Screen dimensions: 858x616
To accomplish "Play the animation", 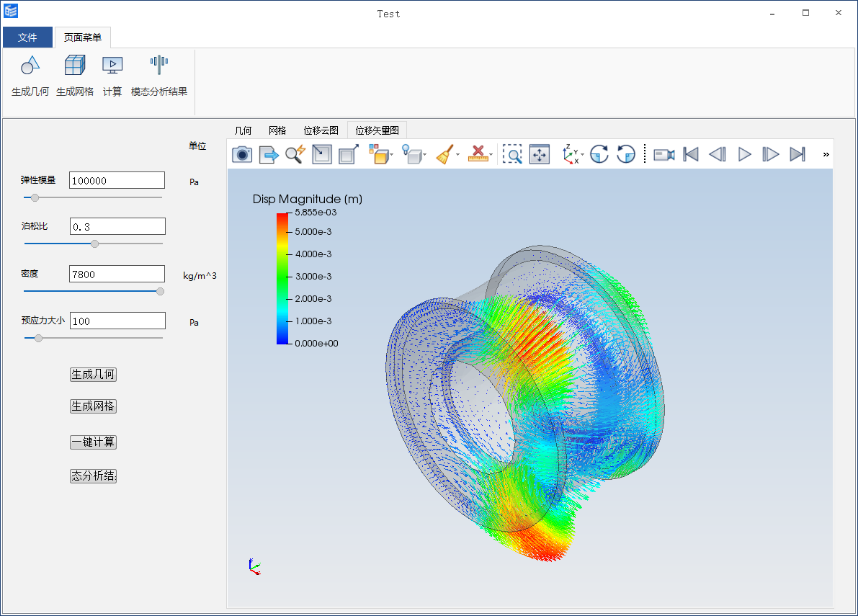I will [744, 154].
